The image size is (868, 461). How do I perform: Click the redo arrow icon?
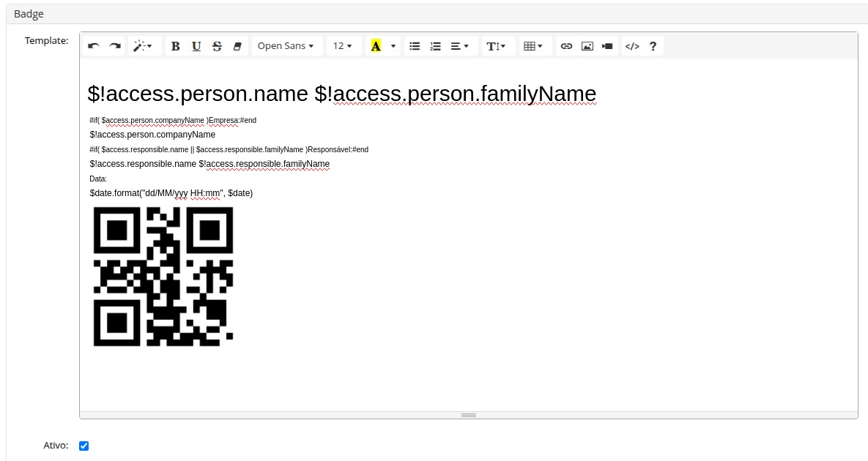coord(115,46)
